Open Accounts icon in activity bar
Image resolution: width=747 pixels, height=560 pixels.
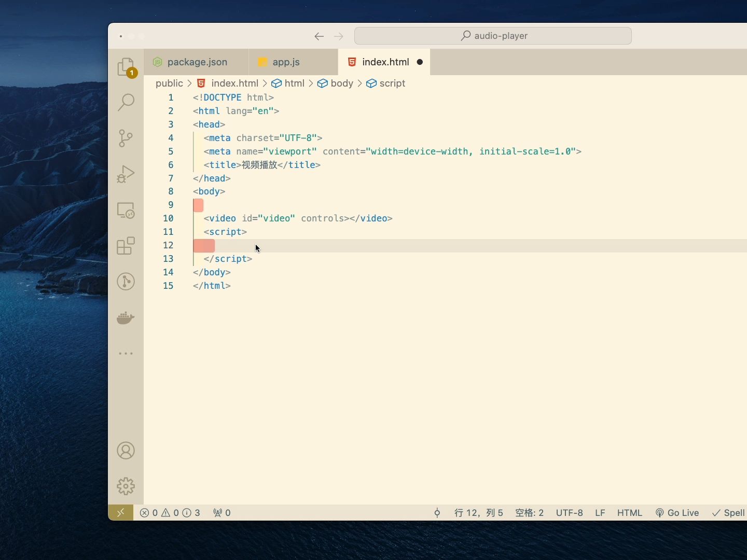126,451
